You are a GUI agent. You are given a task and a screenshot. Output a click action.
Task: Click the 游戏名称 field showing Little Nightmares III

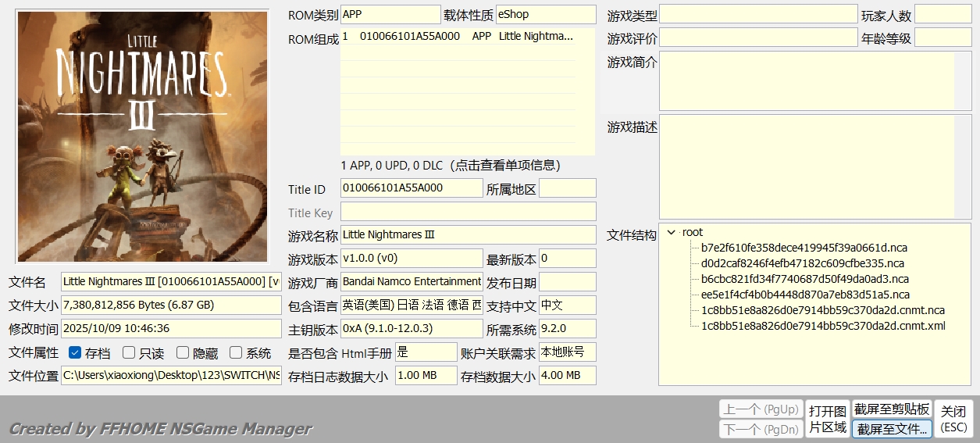[468, 235]
